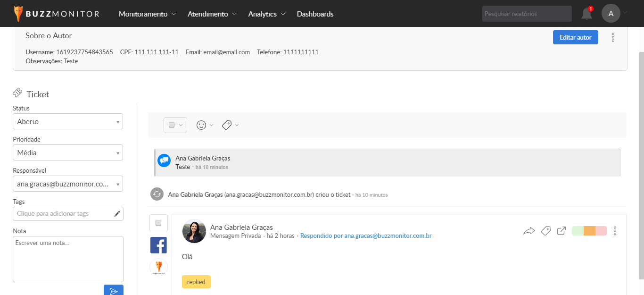
Task: Tick the checkbox next to Olá message
Action: point(158,223)
